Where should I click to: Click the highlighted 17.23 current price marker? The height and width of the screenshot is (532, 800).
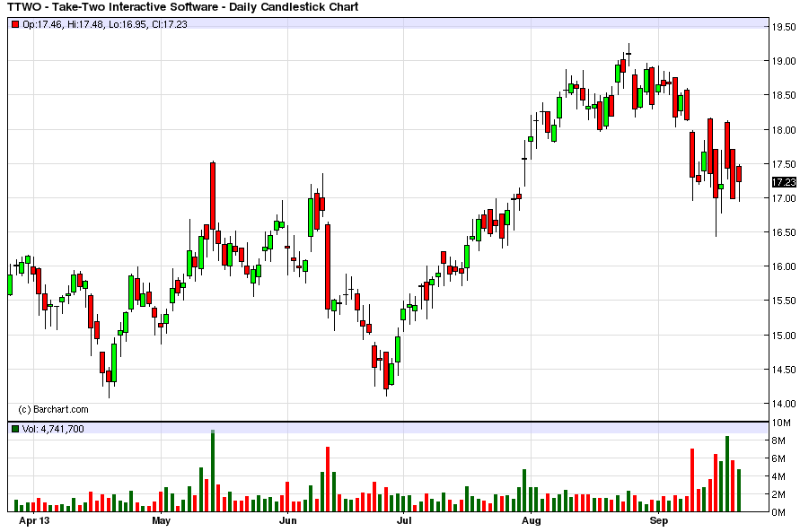(784, 182)
